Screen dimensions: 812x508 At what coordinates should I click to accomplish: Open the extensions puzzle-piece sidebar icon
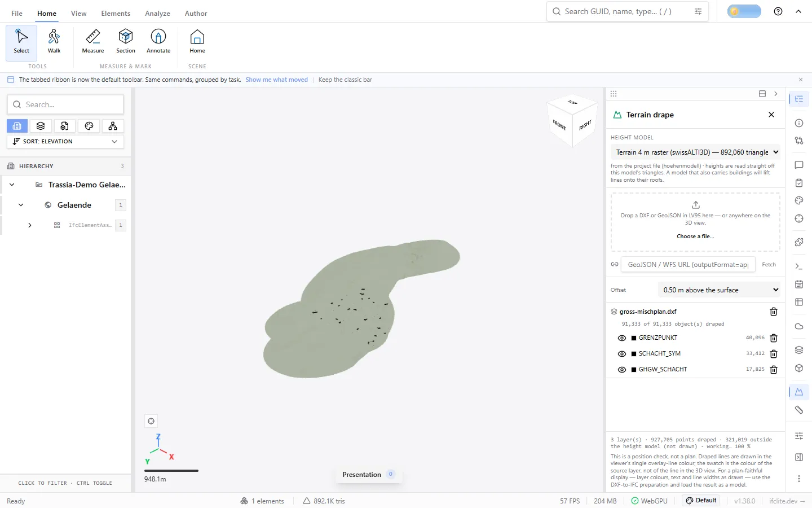pos(799,242)
